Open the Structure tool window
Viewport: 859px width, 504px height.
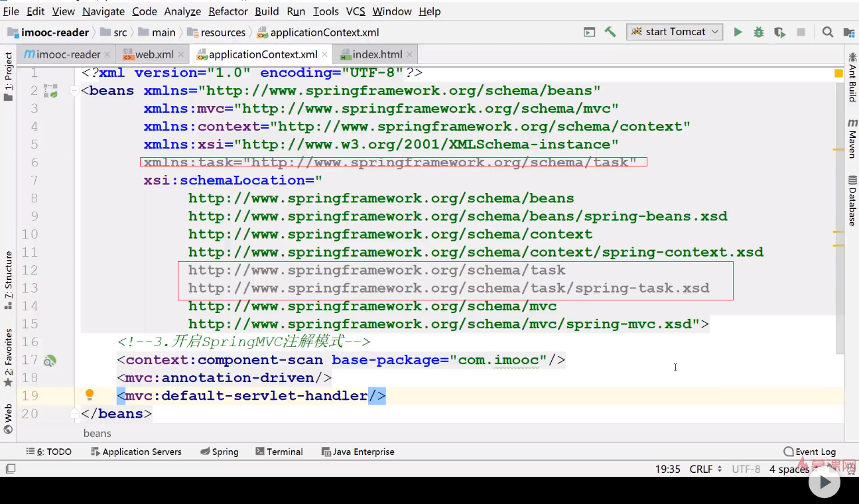tap(8, 280)
